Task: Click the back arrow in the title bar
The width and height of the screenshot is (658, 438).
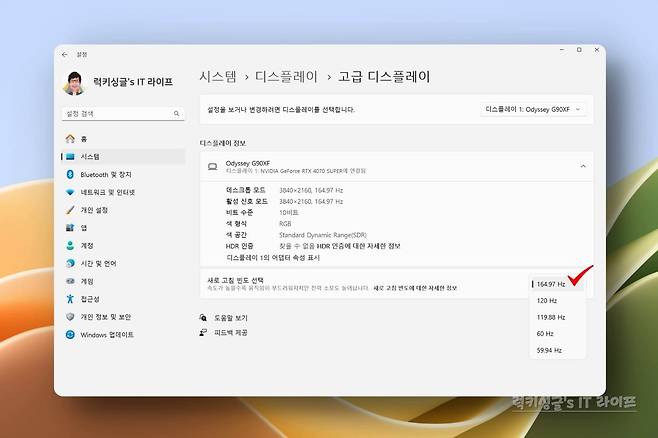Action: (65, 54)
